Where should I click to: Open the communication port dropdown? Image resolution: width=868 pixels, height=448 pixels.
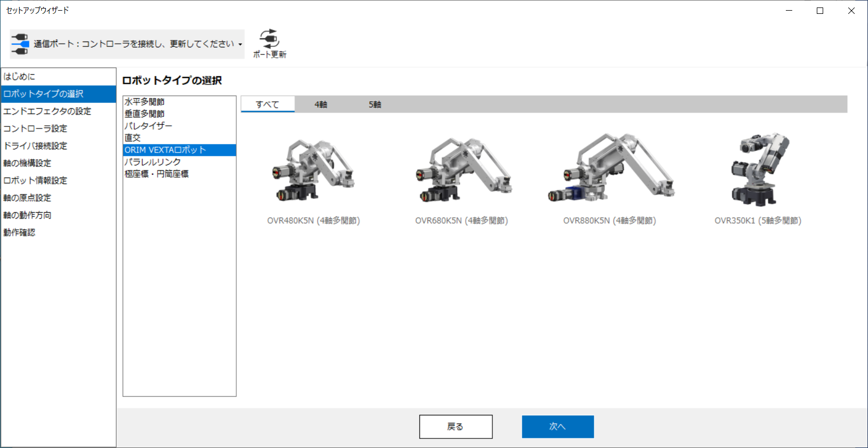tap(240, 44)
